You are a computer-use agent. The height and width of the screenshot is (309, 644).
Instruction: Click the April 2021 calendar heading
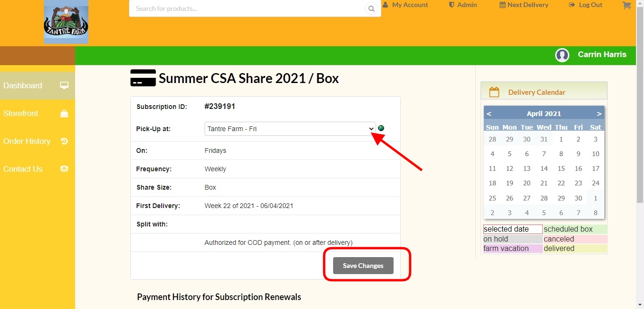[544, 114]
